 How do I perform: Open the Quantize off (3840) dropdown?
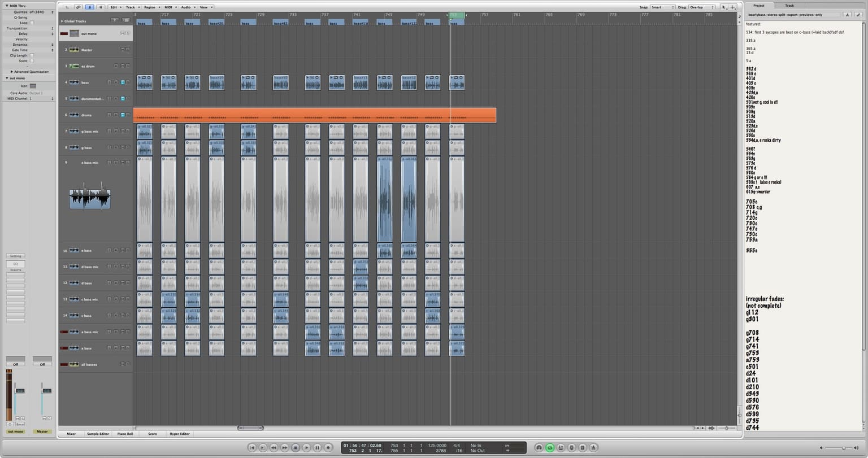[42, 12]
